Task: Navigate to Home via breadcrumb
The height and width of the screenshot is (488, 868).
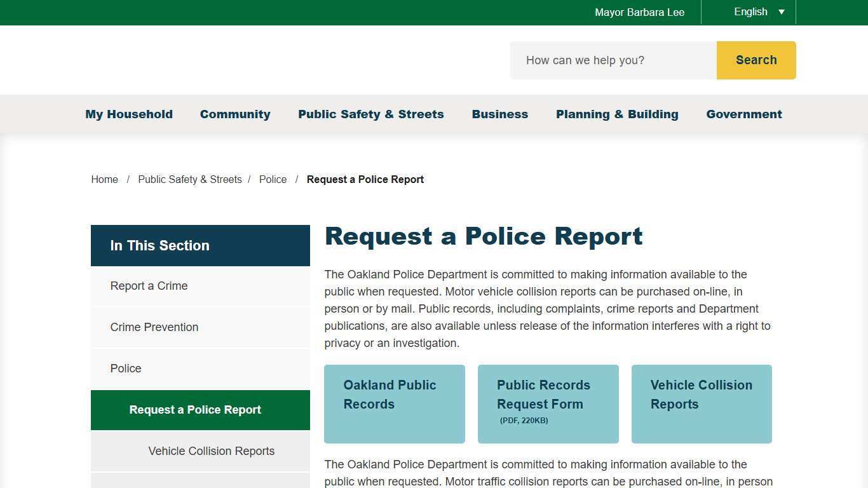Action: click(x=104, y=179)
